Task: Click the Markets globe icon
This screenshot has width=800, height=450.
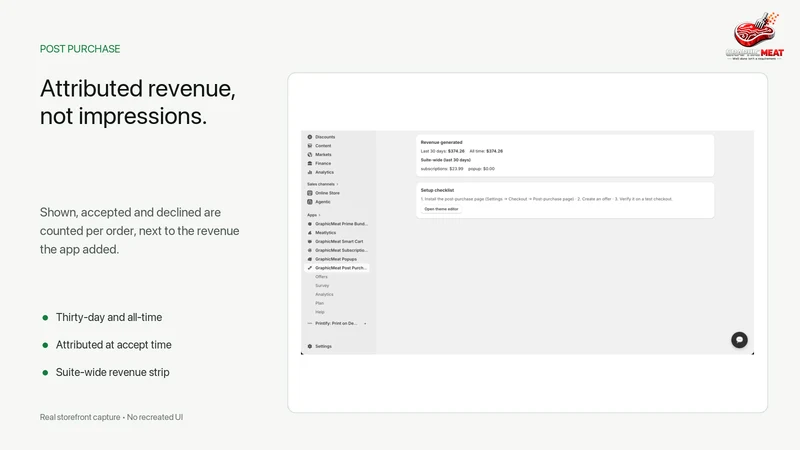Action: (x=310, y=155)
